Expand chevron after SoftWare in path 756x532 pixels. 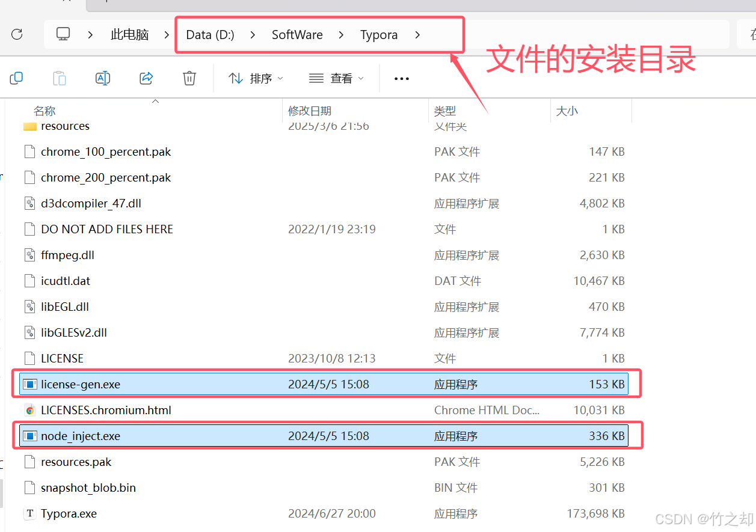[341, 35]
